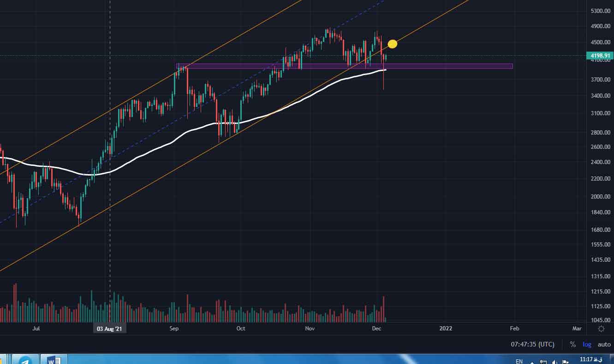Image resolution: width=614 pixels, height=364 pixels.
Task: Show hidden system tray icons
Action: tap(532, 362)
